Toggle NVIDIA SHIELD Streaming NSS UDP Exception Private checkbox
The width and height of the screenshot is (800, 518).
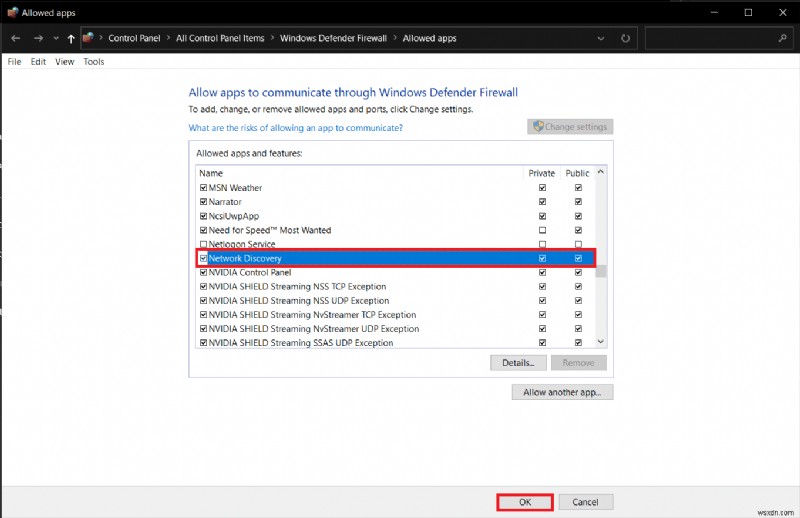pyautogui.click(x=542, y=301)
